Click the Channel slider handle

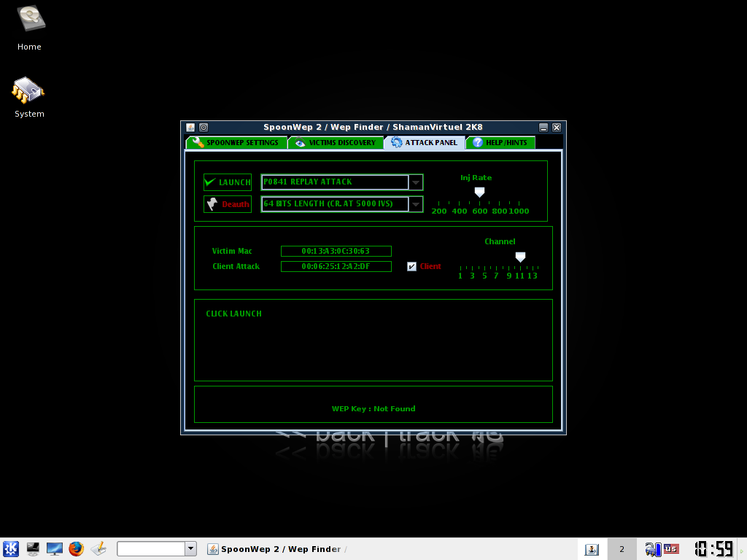(520, 257)
